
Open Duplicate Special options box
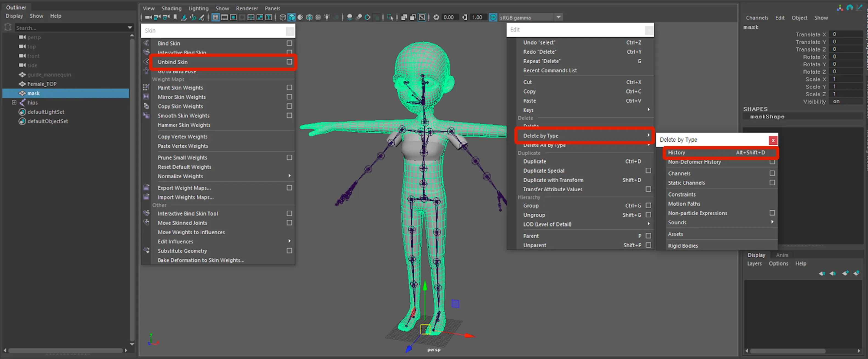click(x=648, y=170)
